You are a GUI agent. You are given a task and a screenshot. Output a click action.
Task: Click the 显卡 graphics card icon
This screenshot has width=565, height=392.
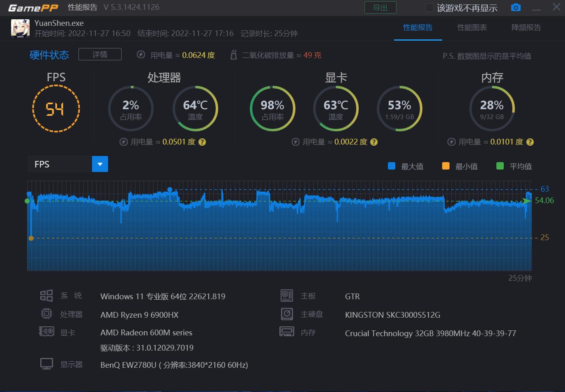coord(46,331)
